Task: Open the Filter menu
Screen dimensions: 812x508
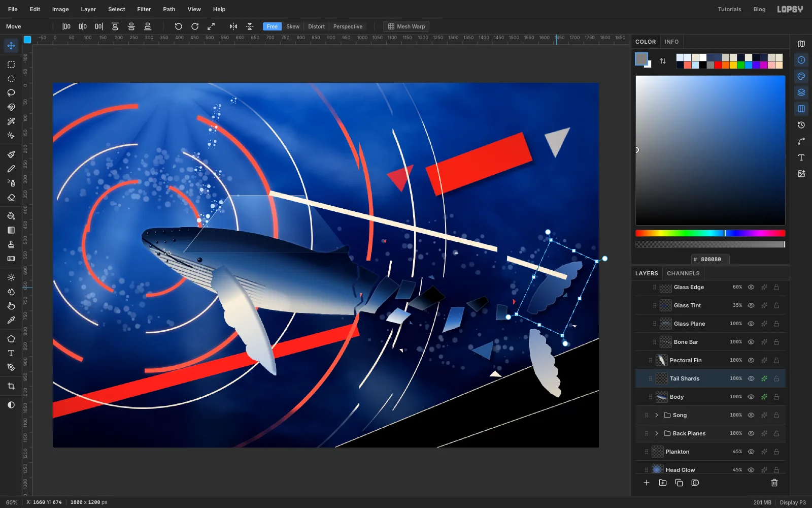Action: tap(144, 9)
